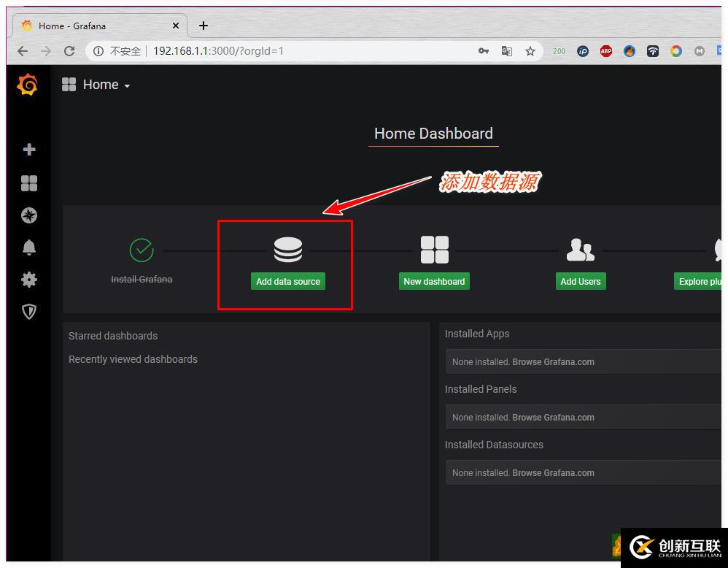728x568 pixels.
Task: Open the Server Admin shield icon
Action: 29,312
